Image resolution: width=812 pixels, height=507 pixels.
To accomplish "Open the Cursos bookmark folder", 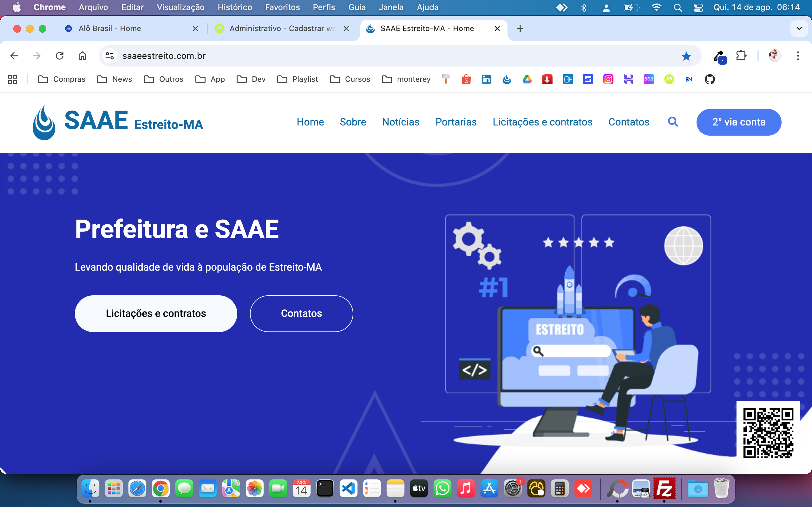I will click(350, 80).
